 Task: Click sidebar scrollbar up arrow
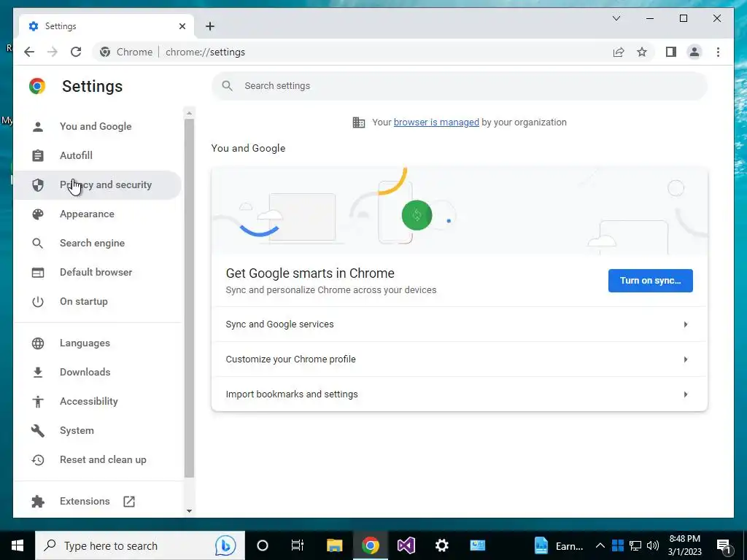(x=189, y=113)
